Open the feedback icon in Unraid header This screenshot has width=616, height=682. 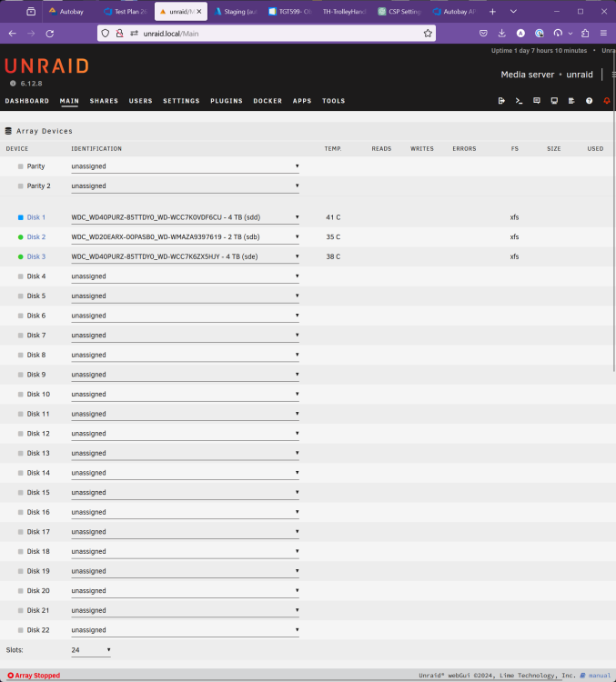coord(537,101)
